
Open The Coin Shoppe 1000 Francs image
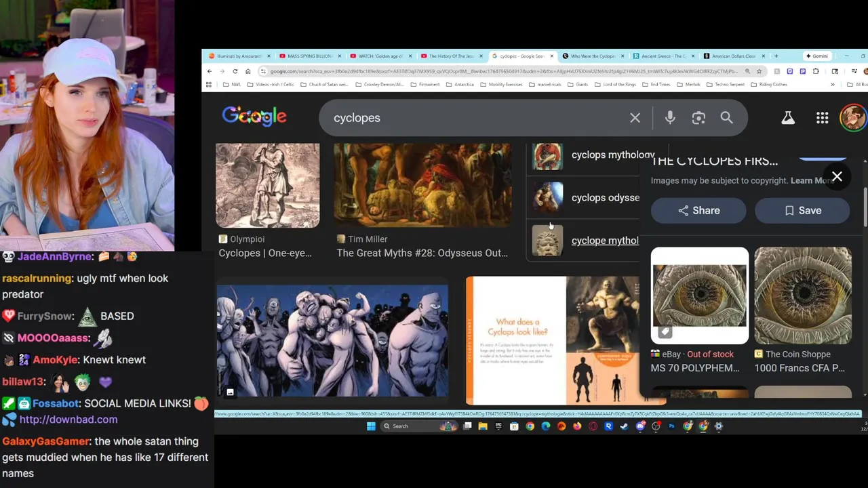pyautogui.click(x=803, y=296)
